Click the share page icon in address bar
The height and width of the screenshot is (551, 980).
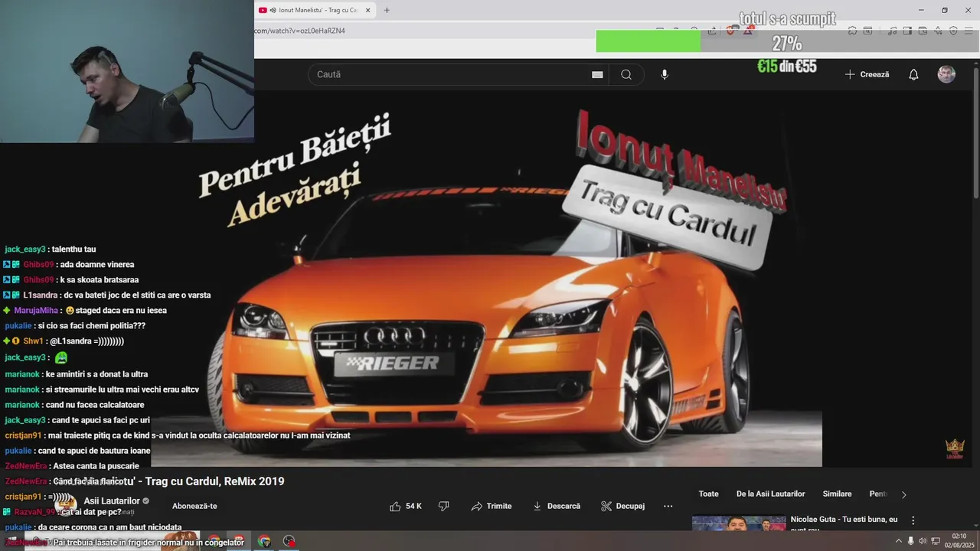[x=713, y=31]
